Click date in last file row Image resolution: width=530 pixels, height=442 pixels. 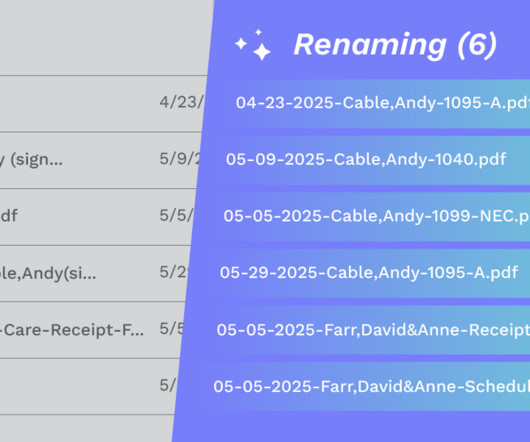[x=168, y=386]
